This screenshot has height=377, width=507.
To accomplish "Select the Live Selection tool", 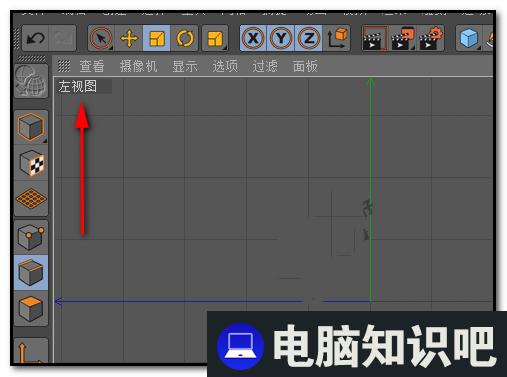I will pos(101,38).
